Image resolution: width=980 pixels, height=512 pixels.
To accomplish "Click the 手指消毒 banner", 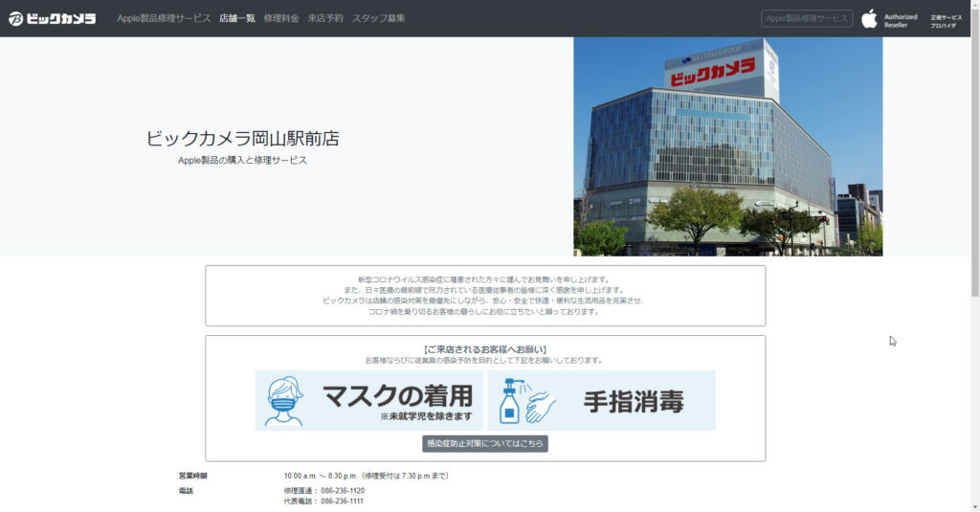I will click(x=601, y=400).
